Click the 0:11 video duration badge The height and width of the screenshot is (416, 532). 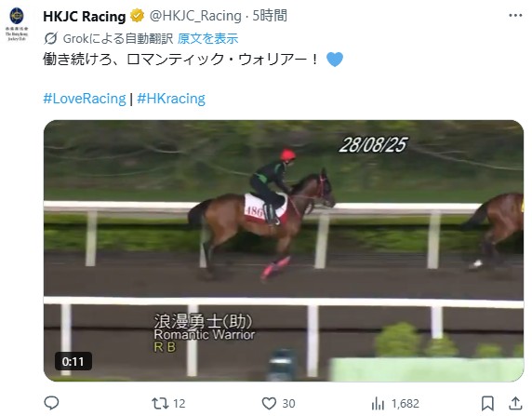point(73,361)
